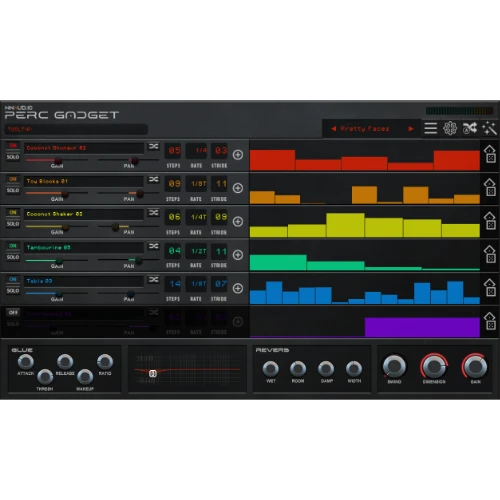The width and height of the screenshot is (500, 500).
Task: Open the Coconut Ghungur 02 sample selector
Action: coord(84,148)
